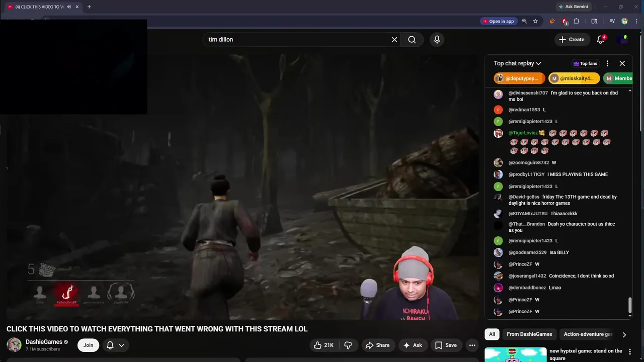
Task: Open a new browser tab
Action: [x=89, y=7]
